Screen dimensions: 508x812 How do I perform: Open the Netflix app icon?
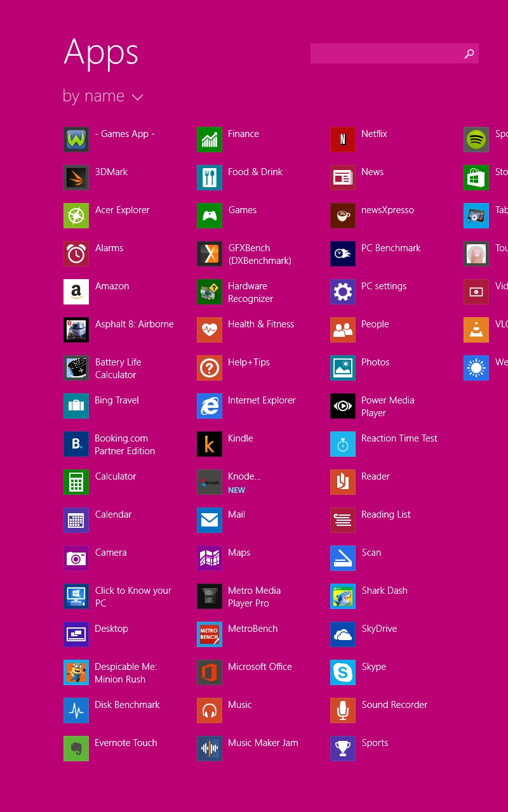point(343,140)
